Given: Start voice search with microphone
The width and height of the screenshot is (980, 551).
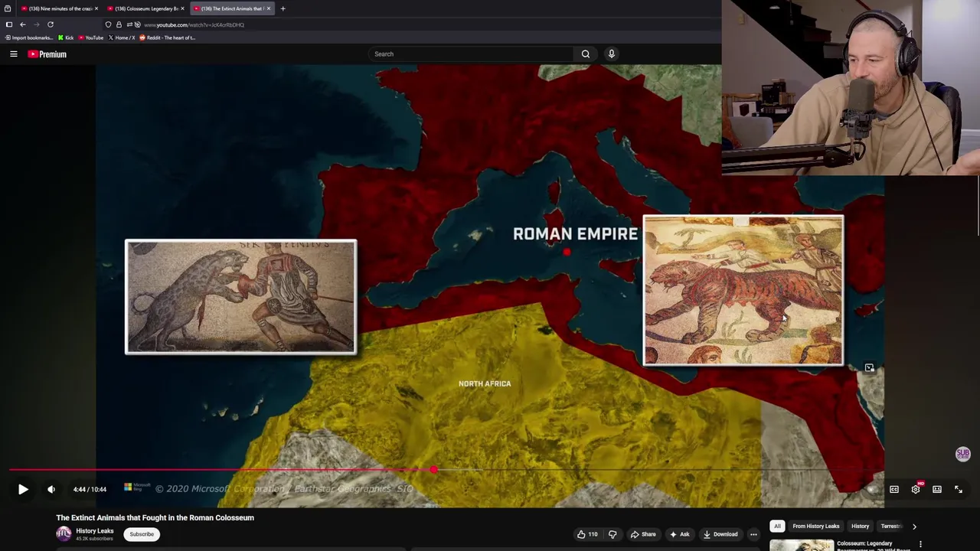Looking at the screenshot, I should (x=612, y=54).
